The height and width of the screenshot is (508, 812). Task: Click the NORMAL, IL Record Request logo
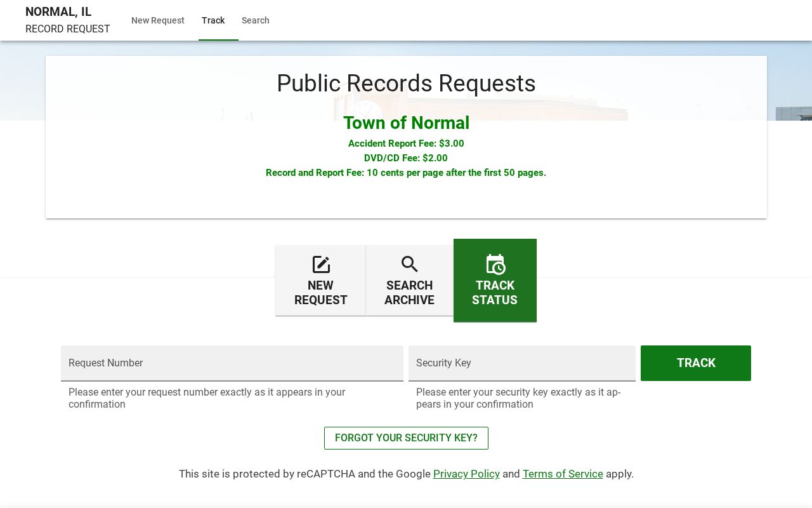[68, 20]
